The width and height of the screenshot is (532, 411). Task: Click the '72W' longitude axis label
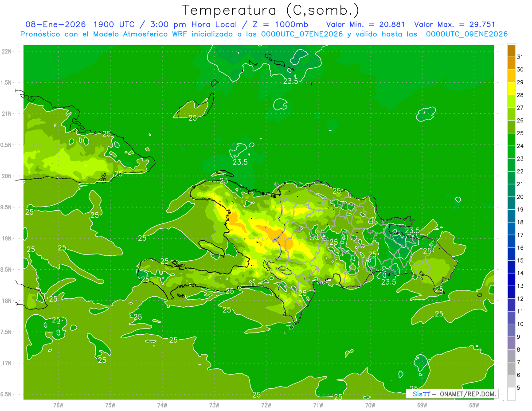coord(266,405)
